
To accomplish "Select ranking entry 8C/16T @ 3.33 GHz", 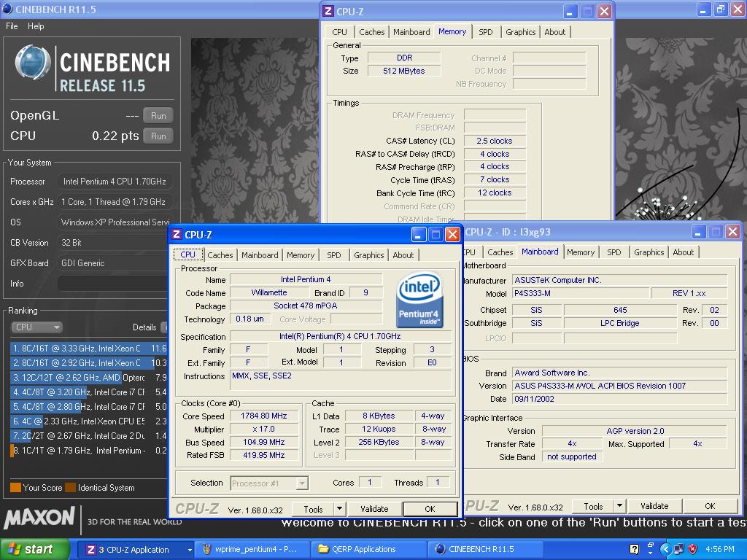I will (88, 348).
